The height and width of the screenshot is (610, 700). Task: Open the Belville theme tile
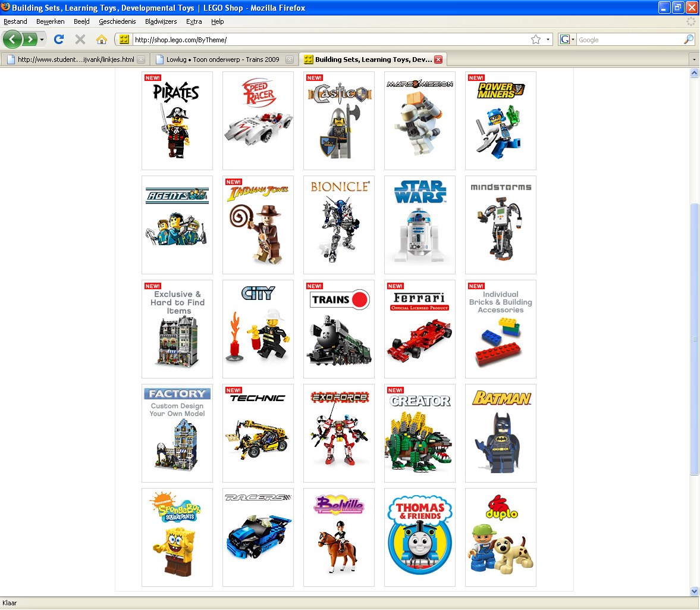(x=339, y=537)
